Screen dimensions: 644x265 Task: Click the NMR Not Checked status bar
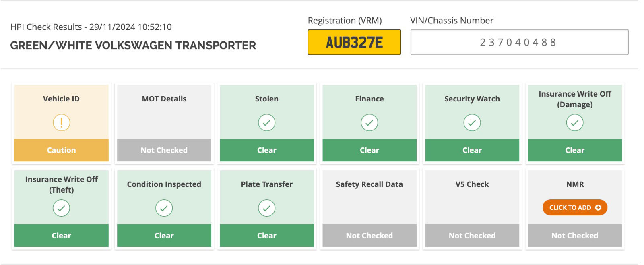[x=574, y=236]
